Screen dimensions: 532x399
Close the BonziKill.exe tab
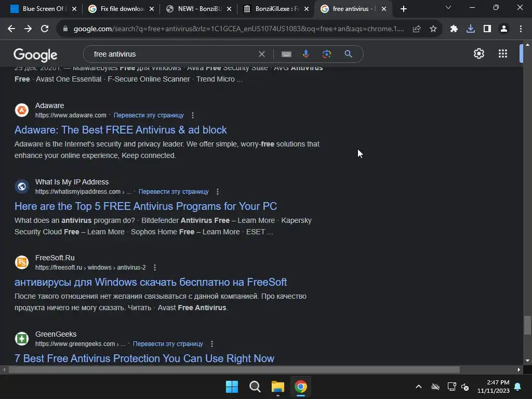tap(307, 9)
